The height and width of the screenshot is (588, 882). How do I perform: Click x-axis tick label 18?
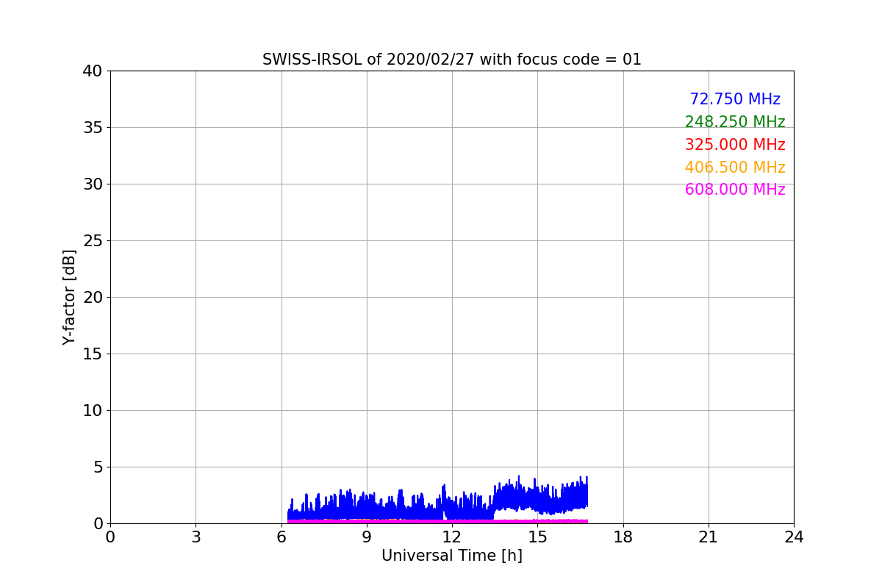pos(623,537)
